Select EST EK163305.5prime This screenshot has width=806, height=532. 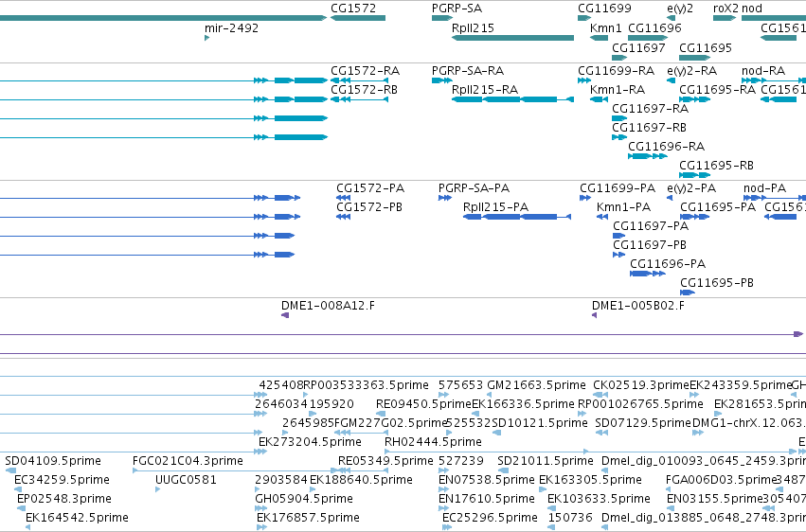click(543, 490)
